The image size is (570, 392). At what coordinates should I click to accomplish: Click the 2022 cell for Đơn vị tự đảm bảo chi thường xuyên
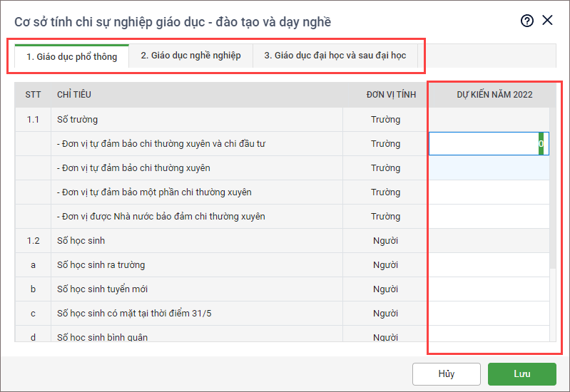click(489, 168)
